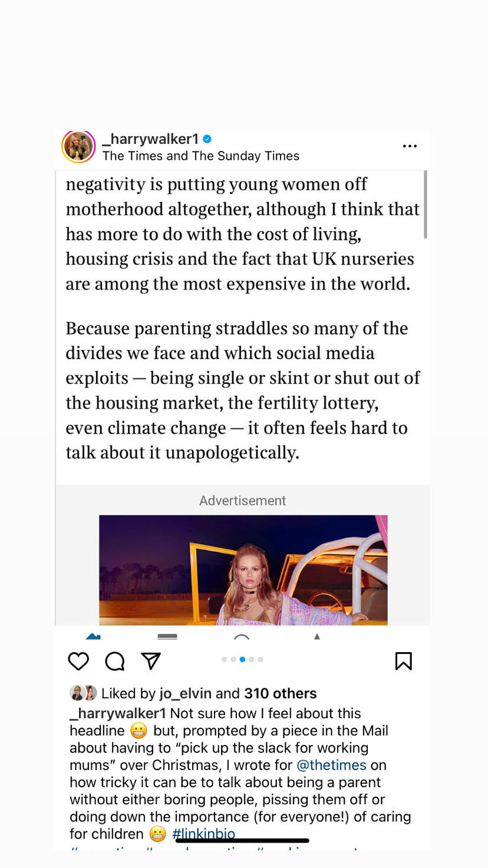Screen dimensions: 488x868
Task: Tap the _harrywalker1 username in the caption
Action: pos(118,714)
